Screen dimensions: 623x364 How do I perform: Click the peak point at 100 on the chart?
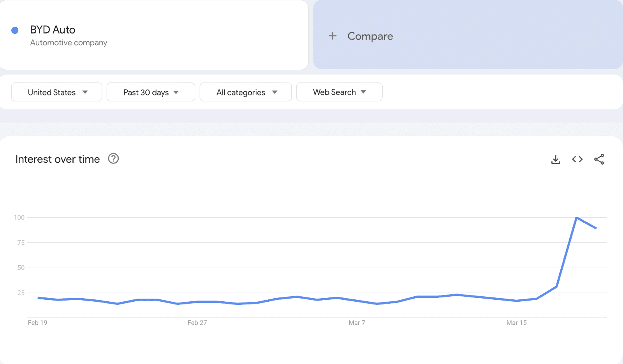[x=576, y=217]
